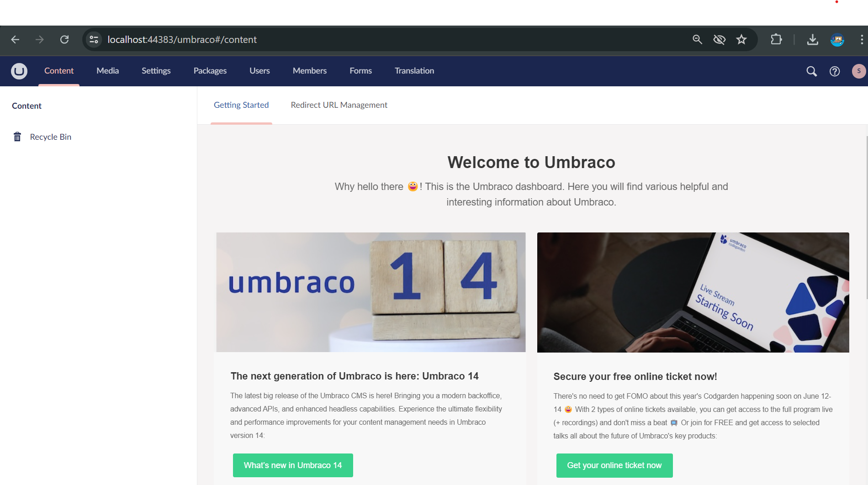The width and height of the screenshot is (868, 485).
Task: Open the Packages section
Action: tap(210, 71)
